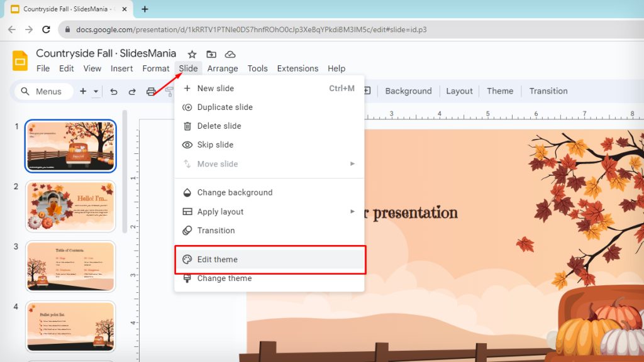Print the presentation
This screenshot has width=644, height=362.
click(x=151, y=91)
